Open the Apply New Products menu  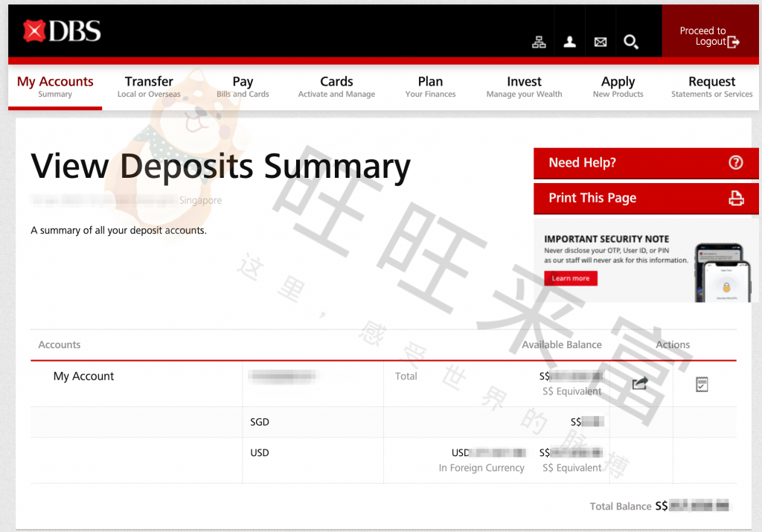618,86
